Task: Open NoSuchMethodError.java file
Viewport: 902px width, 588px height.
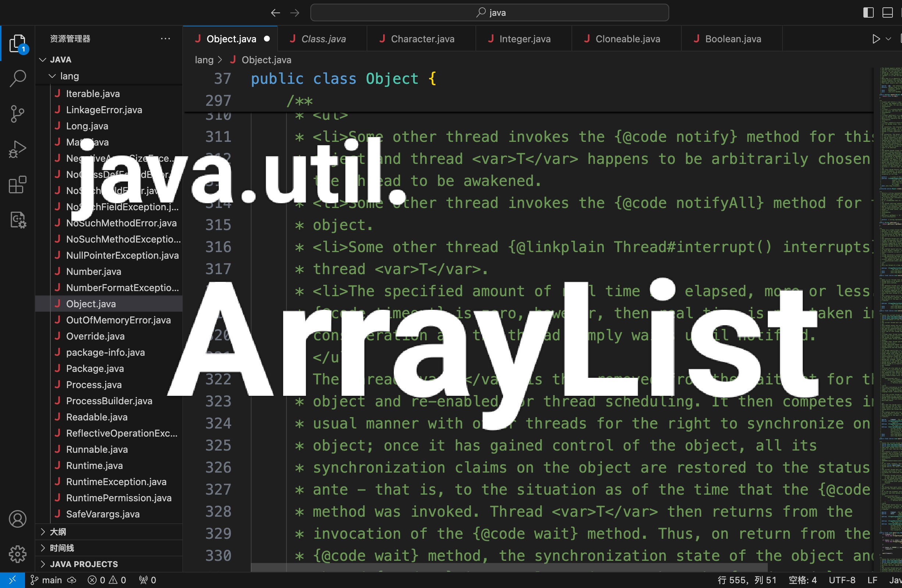Action: pyautogui.click(x=109, y=223)
